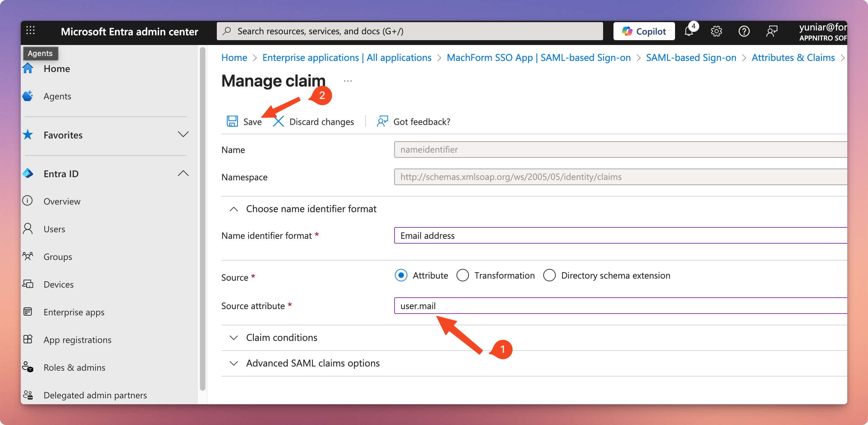Click the Save disk icon
This screenshot has width=868, height=425.
(x=232, y=121)
